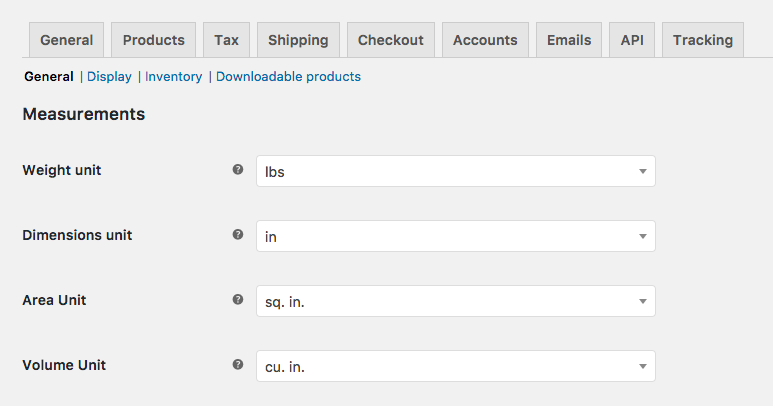Go to the Inventory subsection link
773x406 pixels.
click(x=174, y=77)
